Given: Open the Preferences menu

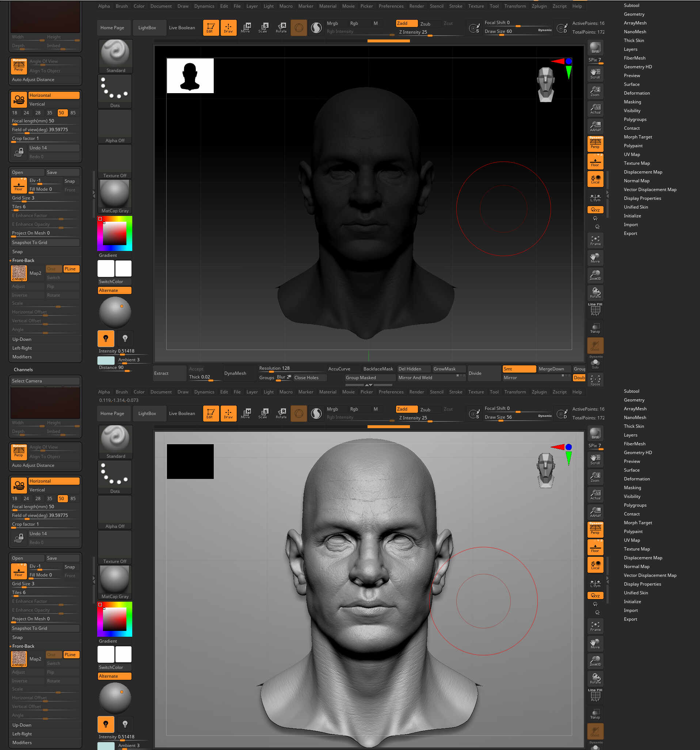Looking at the screenshot, I should click(391, 6).
